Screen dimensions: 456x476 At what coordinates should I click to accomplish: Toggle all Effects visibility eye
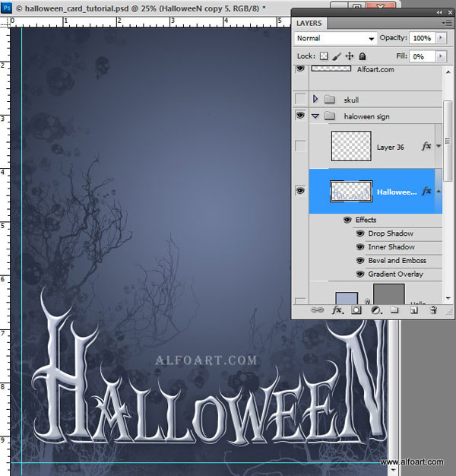[347, 220]
